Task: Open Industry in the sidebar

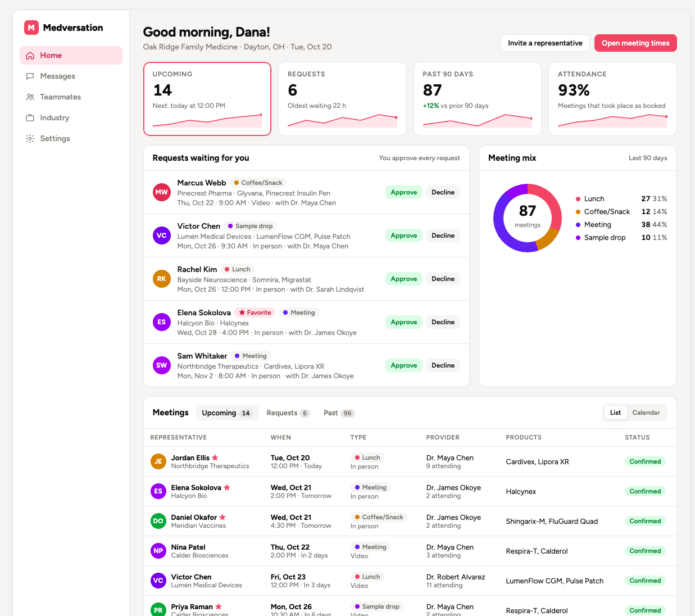Action: point(71,118)
